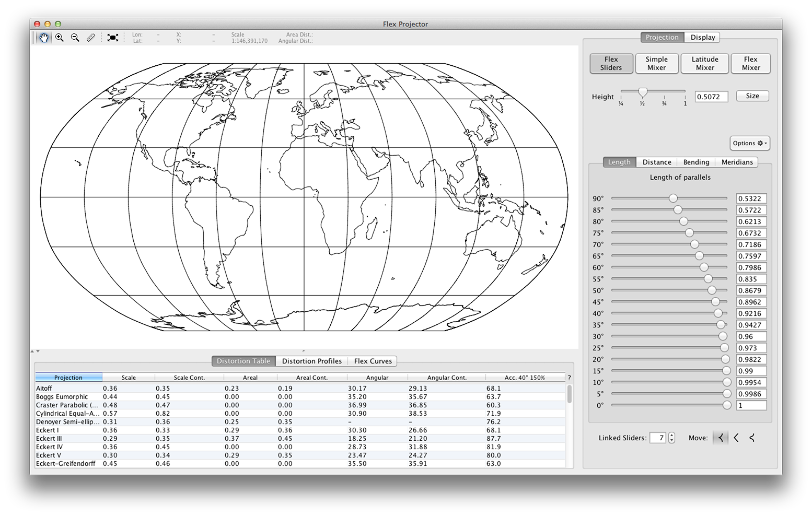Click the 30° parallel length slider
Viewport: 812px width, 516px height.
[x=669, y=336]
